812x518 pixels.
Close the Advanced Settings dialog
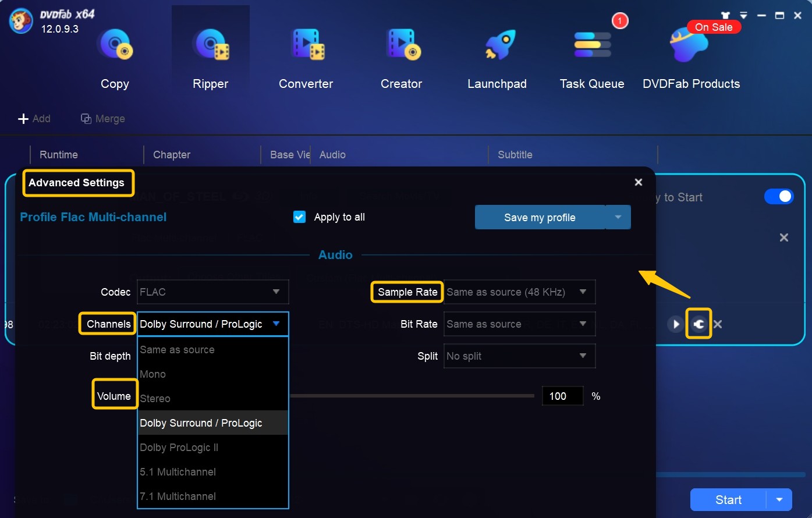639,182
